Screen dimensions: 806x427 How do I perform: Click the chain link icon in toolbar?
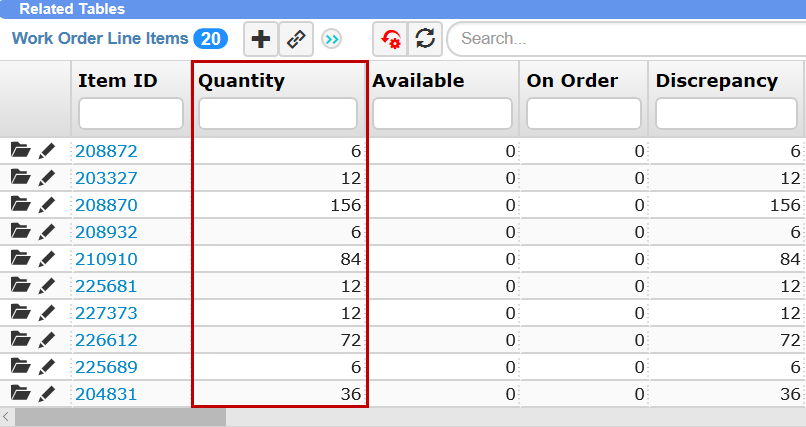click(295, 39)
